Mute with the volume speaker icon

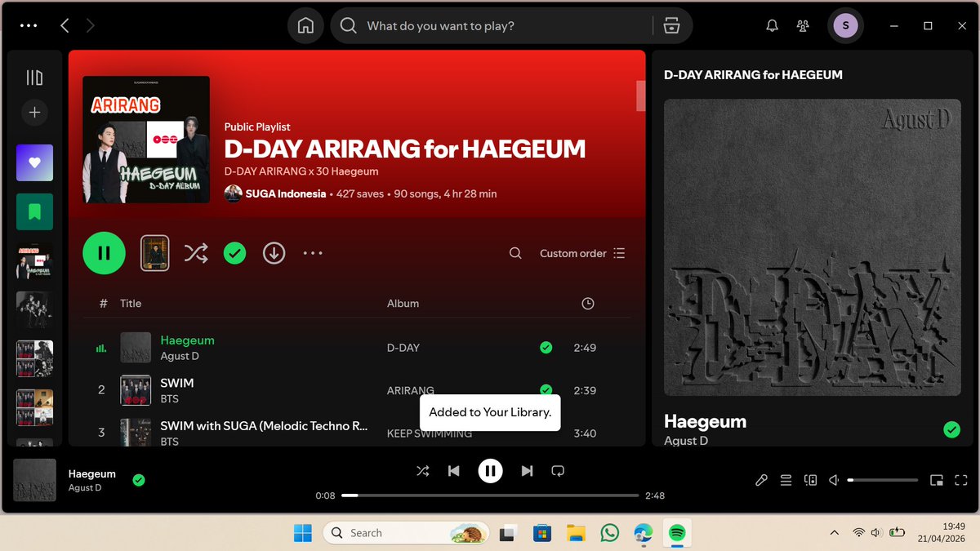(835, 480)
